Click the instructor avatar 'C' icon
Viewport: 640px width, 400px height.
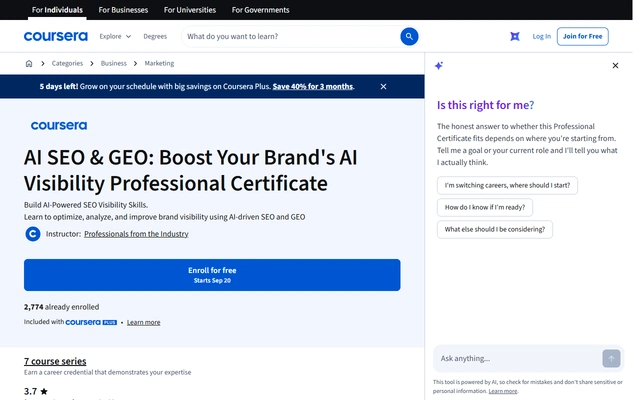tap(33, 234)
